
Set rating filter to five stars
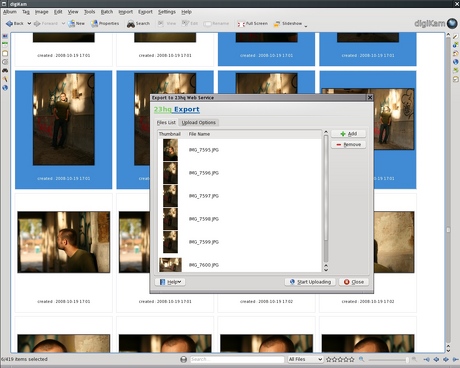tap(351, 359)
